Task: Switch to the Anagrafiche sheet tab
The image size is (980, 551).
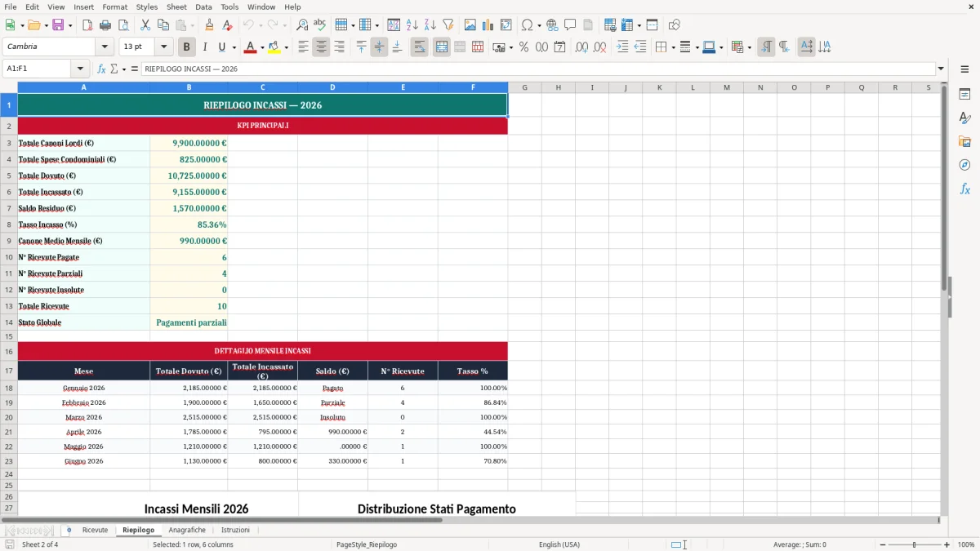Action: pyautogui.click(x=187, y=531)
